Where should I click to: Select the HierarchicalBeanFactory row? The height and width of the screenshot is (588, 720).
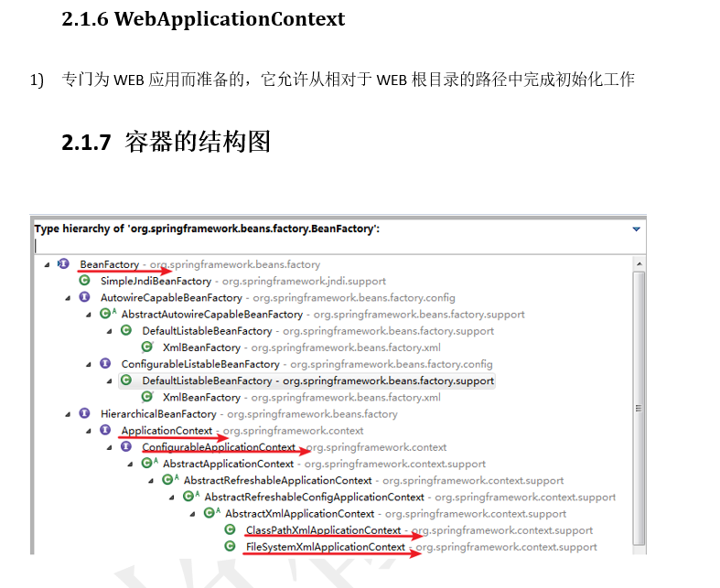click(x=249, y=414)
